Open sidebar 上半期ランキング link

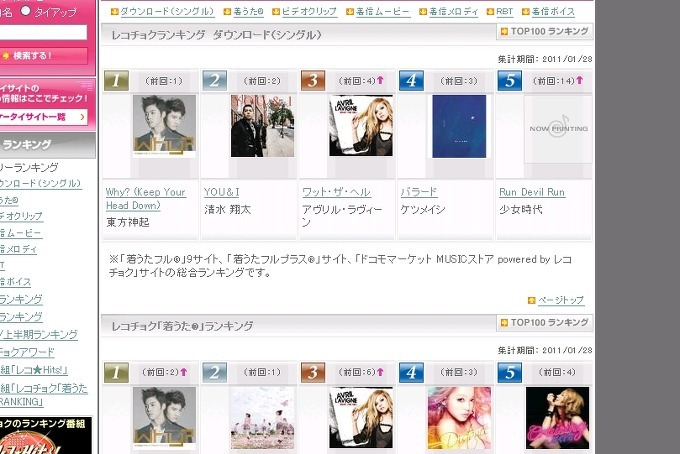(x=39, y=334)
